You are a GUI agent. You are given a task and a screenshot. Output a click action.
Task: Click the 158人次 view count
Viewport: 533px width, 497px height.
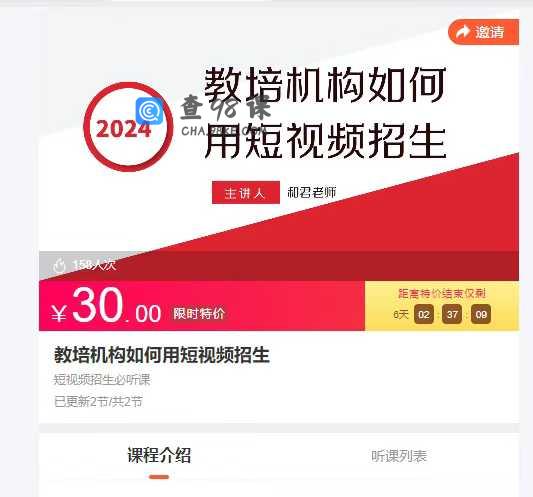pyautogui.click(x=94, y=265)
